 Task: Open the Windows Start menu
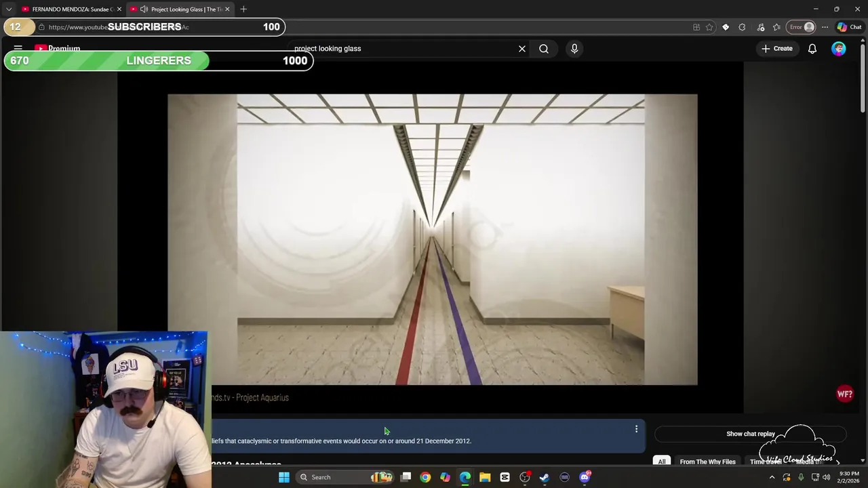coord(284,477)
